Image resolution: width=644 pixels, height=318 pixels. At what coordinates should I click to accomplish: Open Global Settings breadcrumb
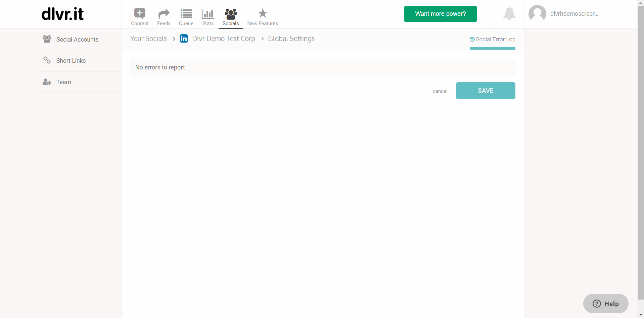click(291, 39)
